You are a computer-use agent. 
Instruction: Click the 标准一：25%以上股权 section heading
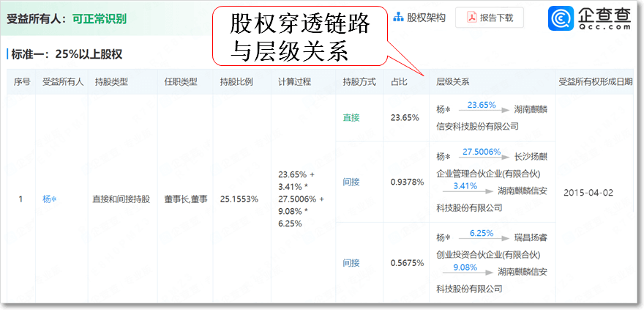[x=67, y=54]
